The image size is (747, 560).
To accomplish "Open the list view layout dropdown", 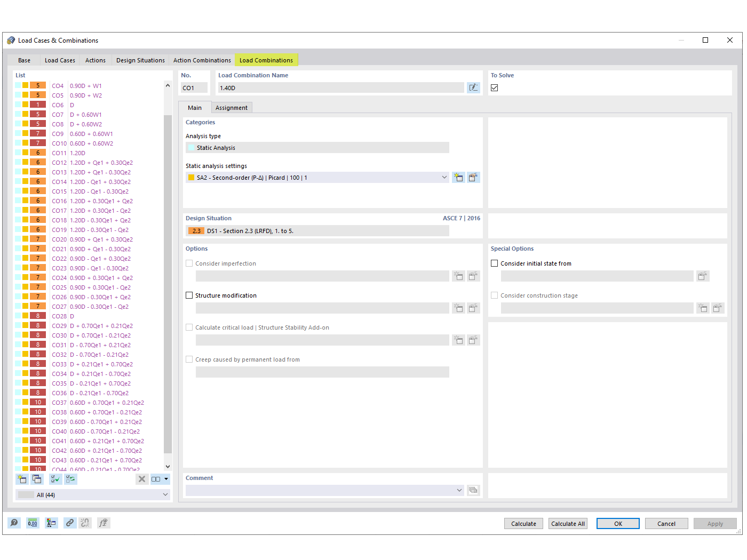I will [x=166, y=479].
